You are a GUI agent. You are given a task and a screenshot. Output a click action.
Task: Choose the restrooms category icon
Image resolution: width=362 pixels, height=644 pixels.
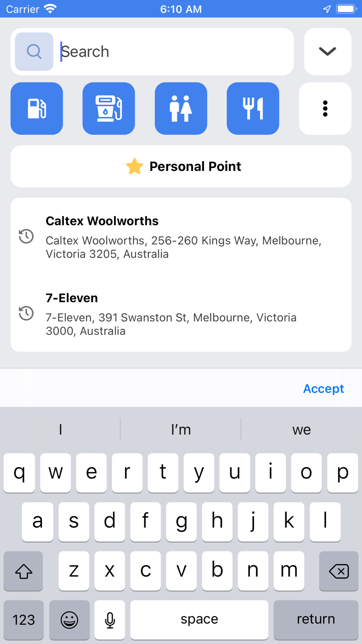181,108
